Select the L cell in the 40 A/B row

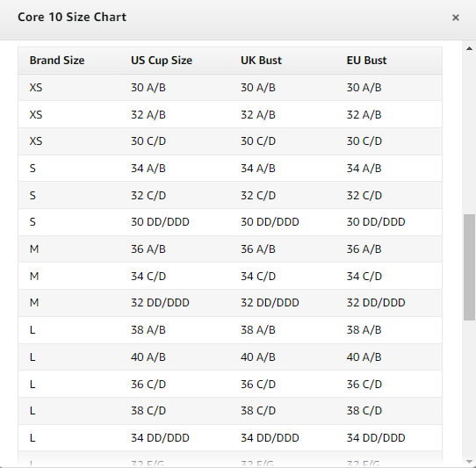tap(32, 357)
